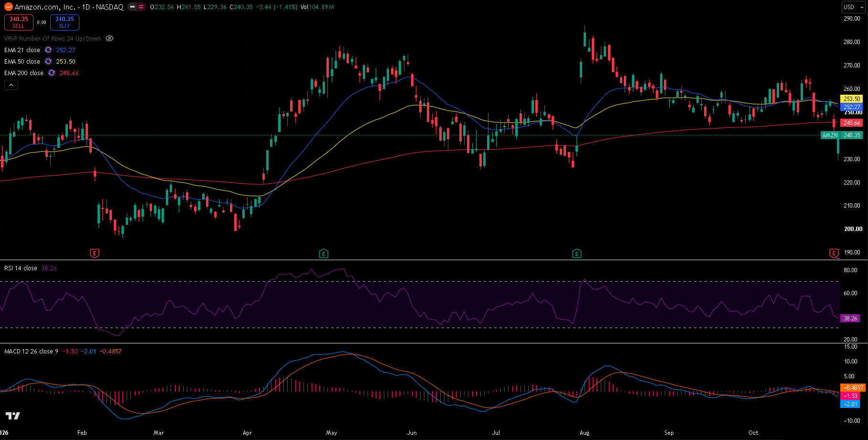
Task: Click the blue -2.01 MACD scale label
Action: point(850,404)
